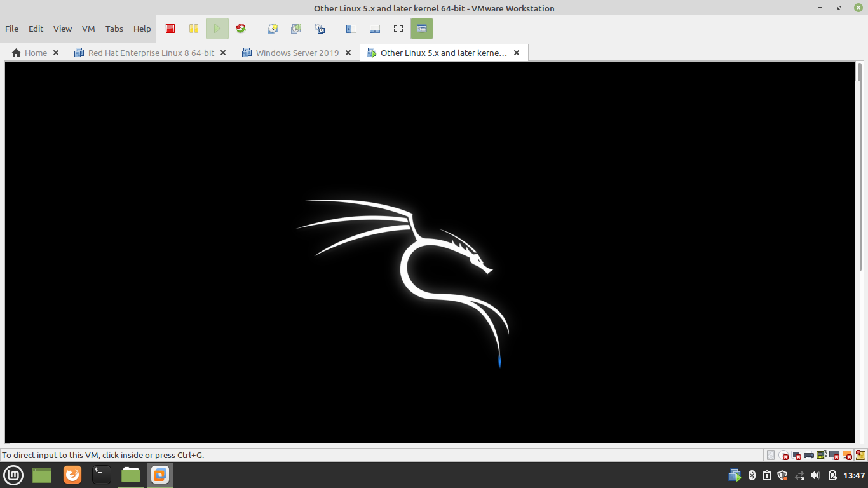Click the disconnected display device beside the CD icon

coord(796,455)
